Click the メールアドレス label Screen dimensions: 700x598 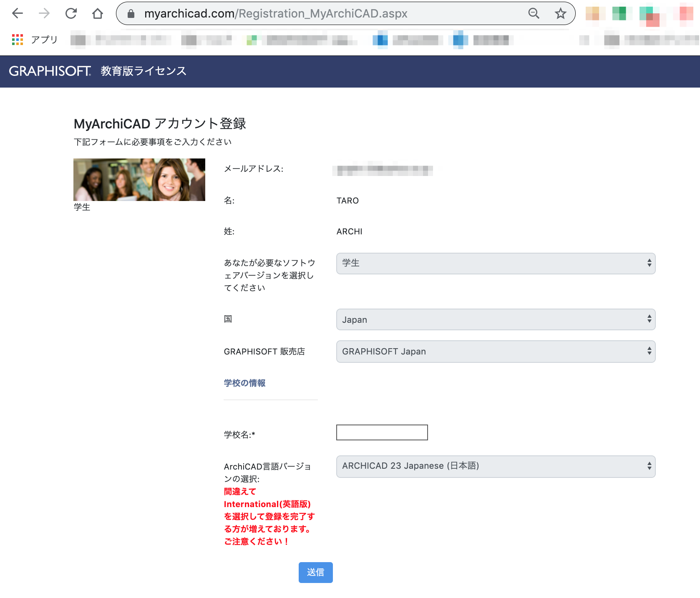click(254, 168)
